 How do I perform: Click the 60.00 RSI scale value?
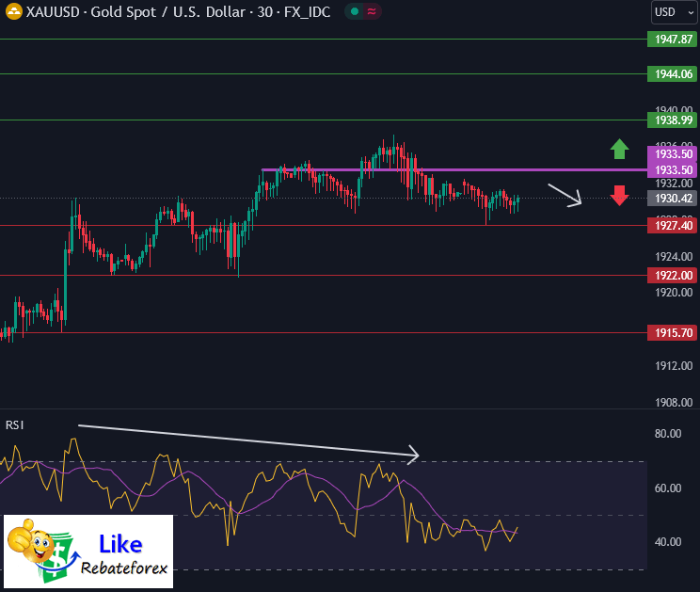pos(668,488)
